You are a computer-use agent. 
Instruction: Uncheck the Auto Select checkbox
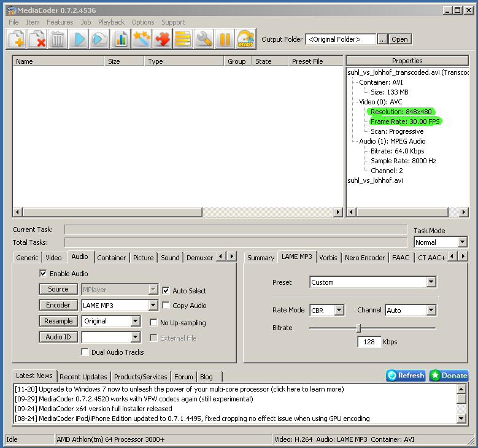click(166, 291)
